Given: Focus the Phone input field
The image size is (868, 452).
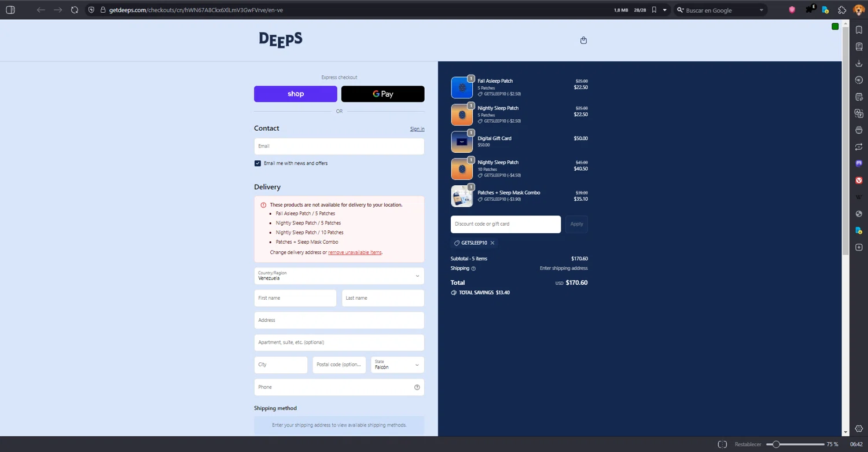Looking at the screenshot, I should pos(339,387).
